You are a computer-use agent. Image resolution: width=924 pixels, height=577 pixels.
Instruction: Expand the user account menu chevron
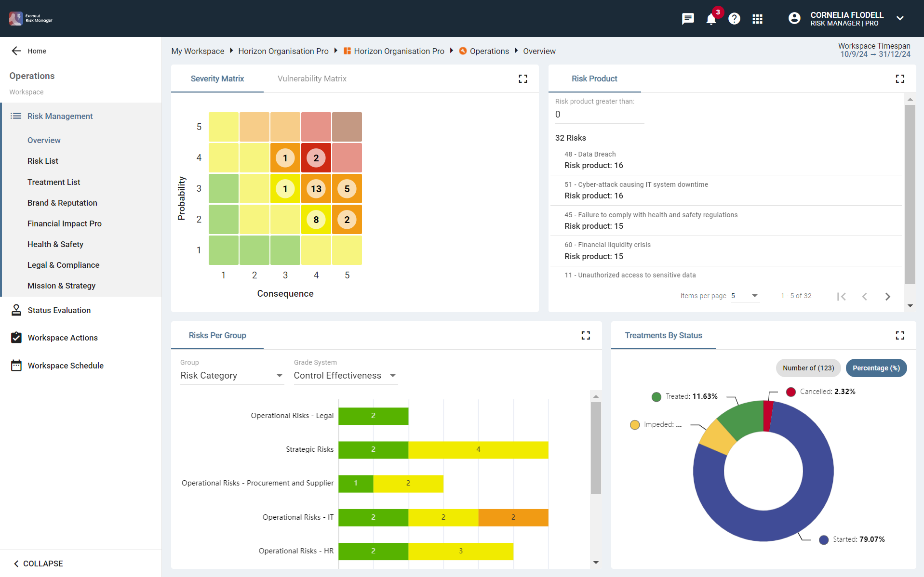(900, 19)
